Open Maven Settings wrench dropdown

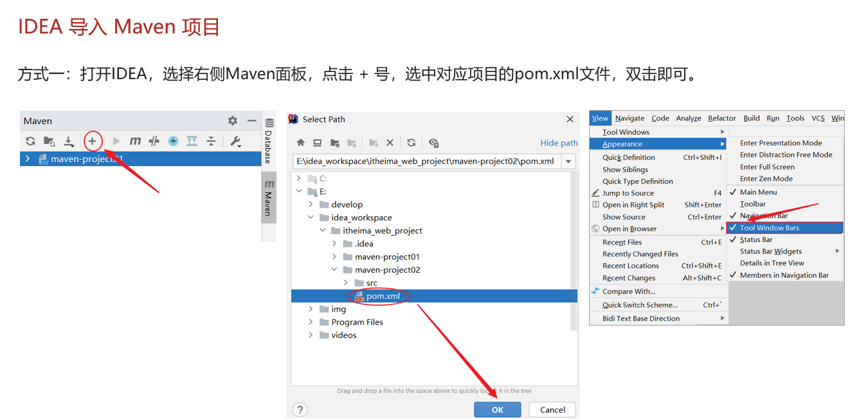point(236,141)
